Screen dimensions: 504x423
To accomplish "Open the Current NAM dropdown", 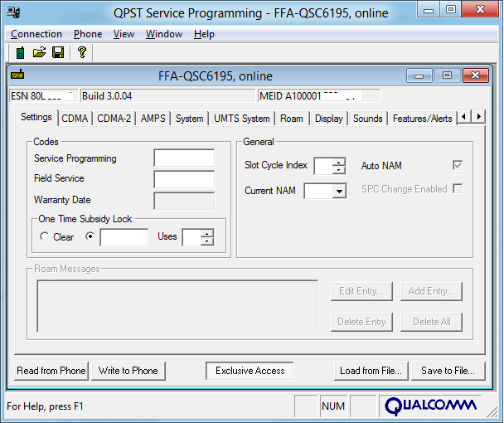I will point(339,192).
